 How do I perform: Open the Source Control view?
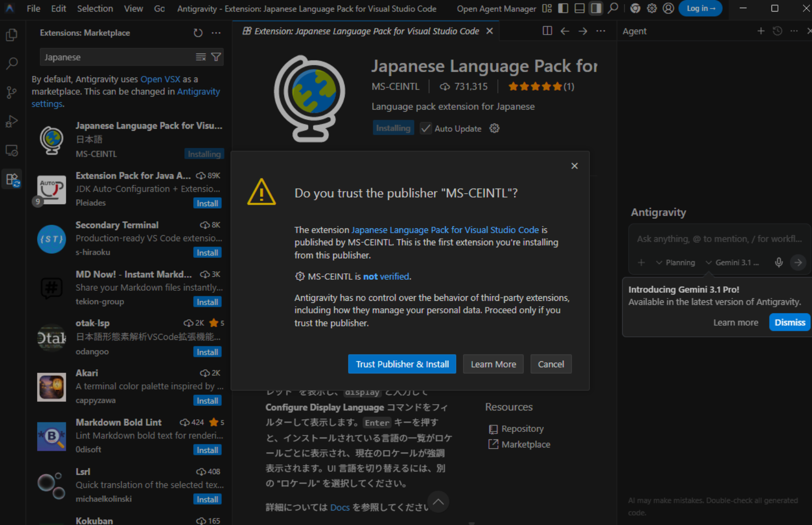tap(12, 92)
